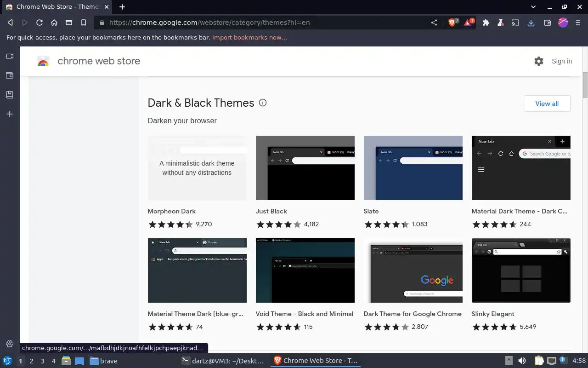This screenshot has width=588, height=368.
Task: Switch to the dartz@VM3 terminal taskbar entry
Action: pos(223,361)
